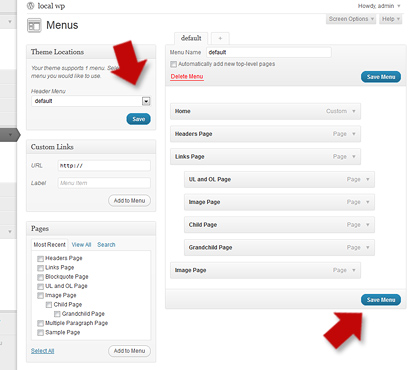Click the local wp site title
The image size is (412, 370).
51,6
